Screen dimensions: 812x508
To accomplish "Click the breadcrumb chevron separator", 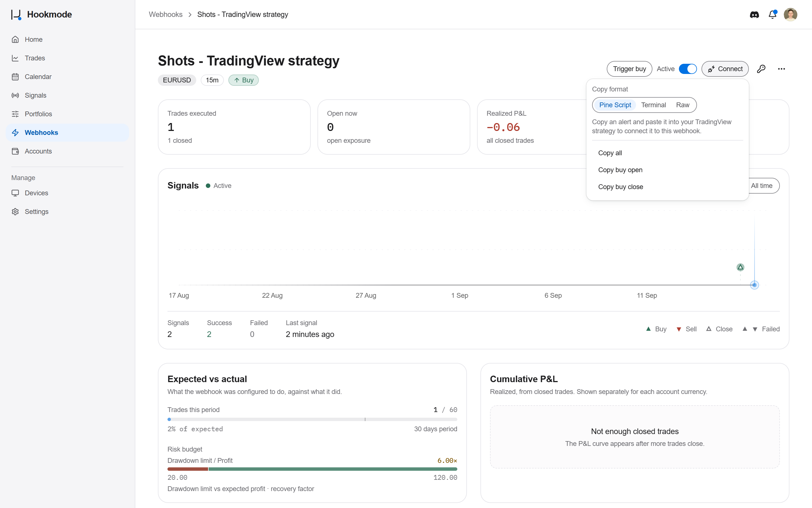I will click(190, 14).
